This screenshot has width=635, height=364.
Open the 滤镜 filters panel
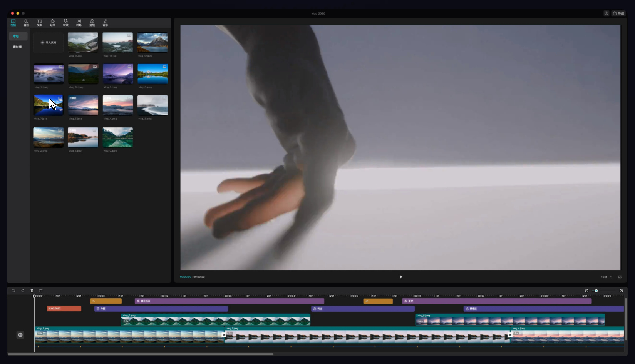(x=92, y=23)
